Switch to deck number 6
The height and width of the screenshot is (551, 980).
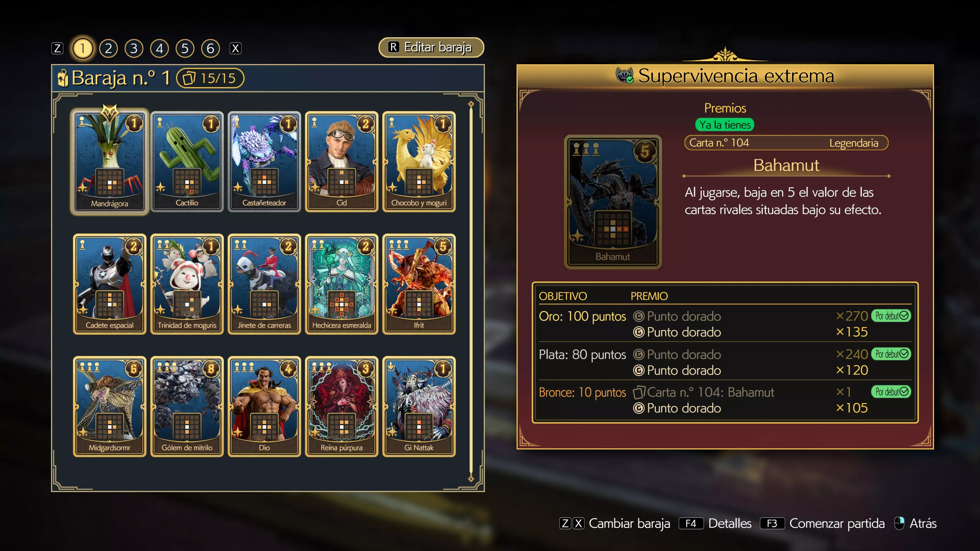(210, 48)
